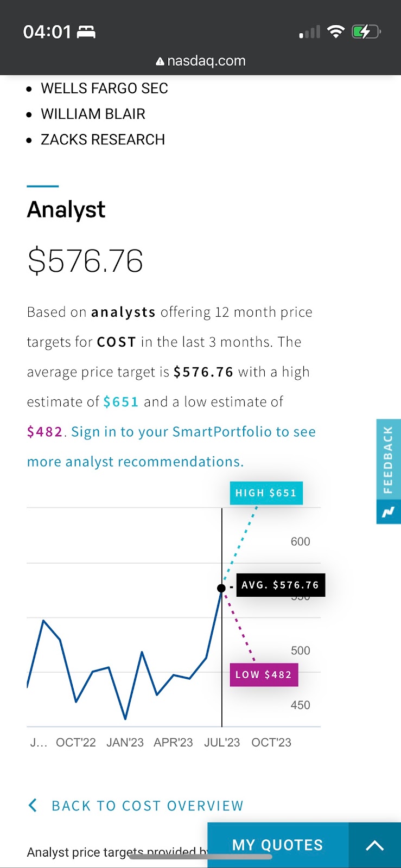
Task: Select the HIGH $651 chart label
Action: click(266, 493)
